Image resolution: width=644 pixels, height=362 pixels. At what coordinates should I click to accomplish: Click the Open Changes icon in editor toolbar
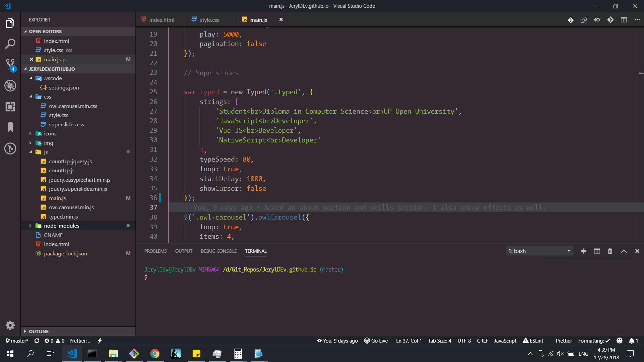(570, 20)
